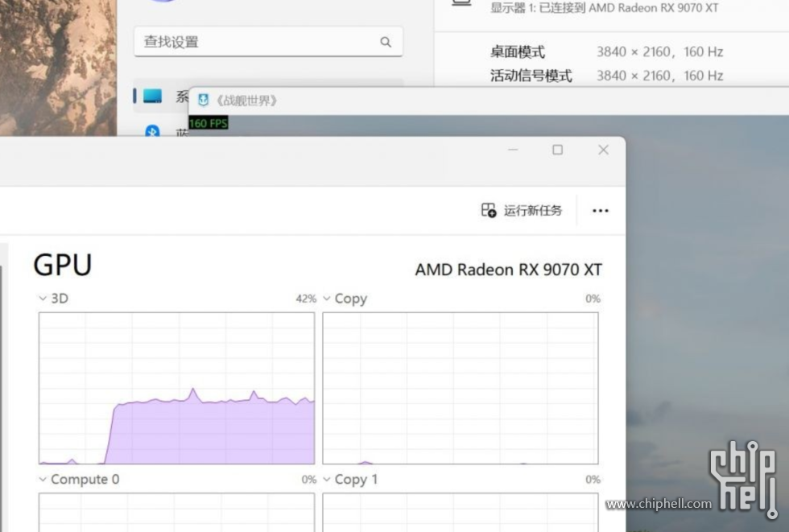Click the 活动信号模式 row in display settings

(x=606, y=76)
